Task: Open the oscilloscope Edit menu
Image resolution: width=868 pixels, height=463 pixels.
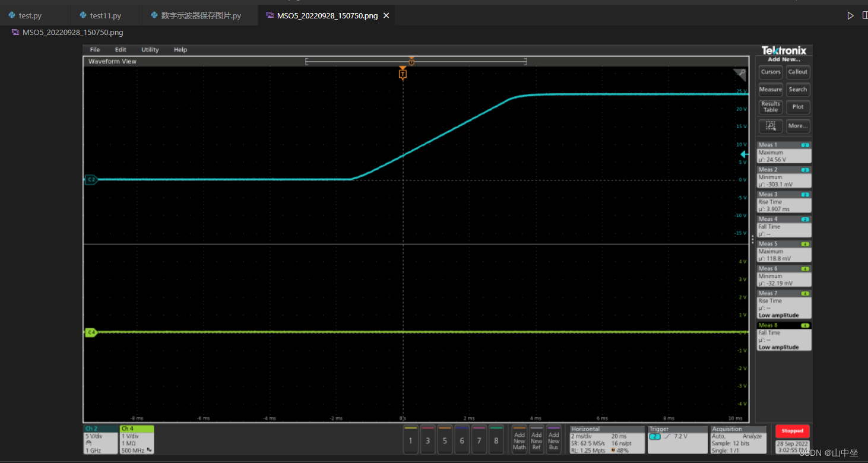Action: (121, 50)
